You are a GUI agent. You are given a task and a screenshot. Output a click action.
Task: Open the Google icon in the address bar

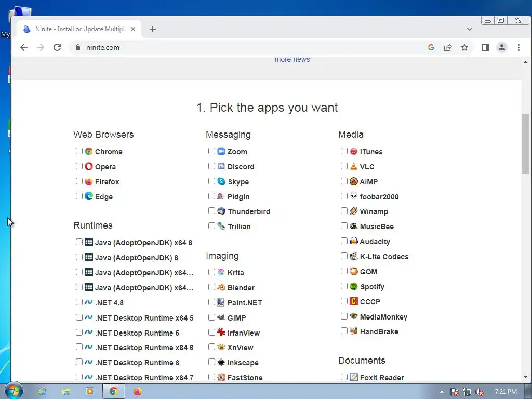pyautogui.click(x=431, y=47)
